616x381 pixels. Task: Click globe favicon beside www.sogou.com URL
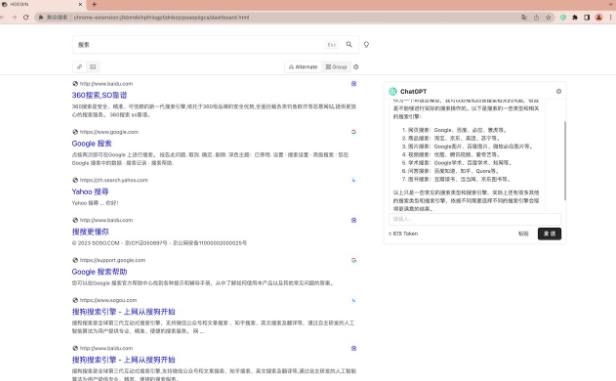pyautogui.click(x=75, y=300)
